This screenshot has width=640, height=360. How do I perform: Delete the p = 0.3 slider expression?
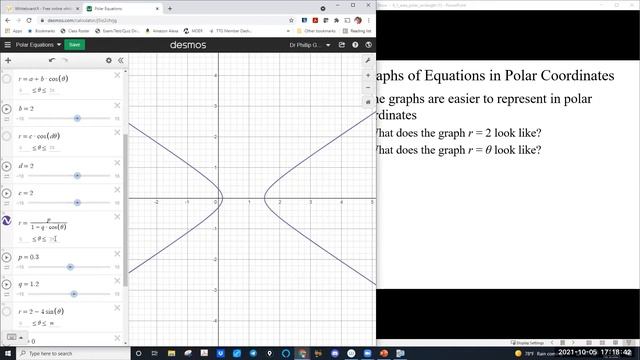tap(117, 254)
